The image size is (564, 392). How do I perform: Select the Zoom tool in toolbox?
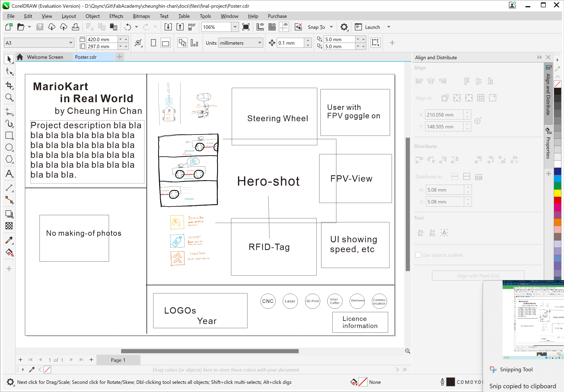pyautogui.click(x=9, y=98)
